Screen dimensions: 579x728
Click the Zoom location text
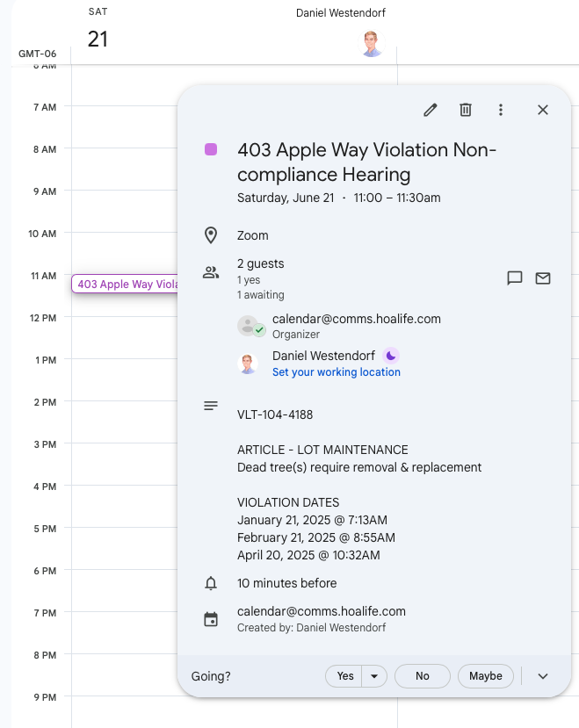coord(253,236)
